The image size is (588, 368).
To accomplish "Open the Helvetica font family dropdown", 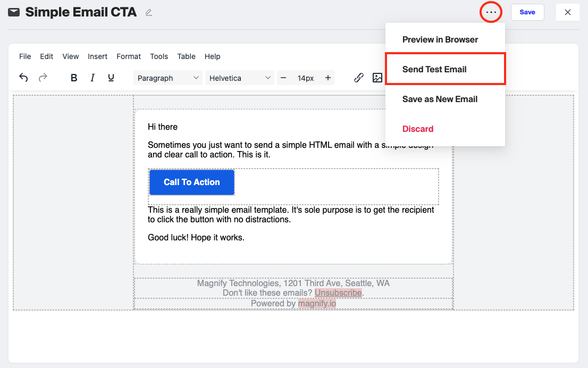I will coord(239,78).
